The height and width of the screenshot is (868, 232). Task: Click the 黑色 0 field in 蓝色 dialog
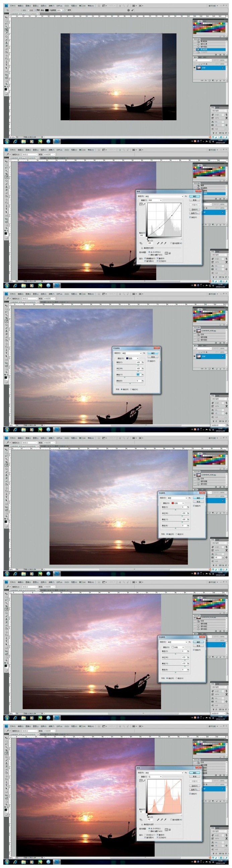(x=139, y=381)
